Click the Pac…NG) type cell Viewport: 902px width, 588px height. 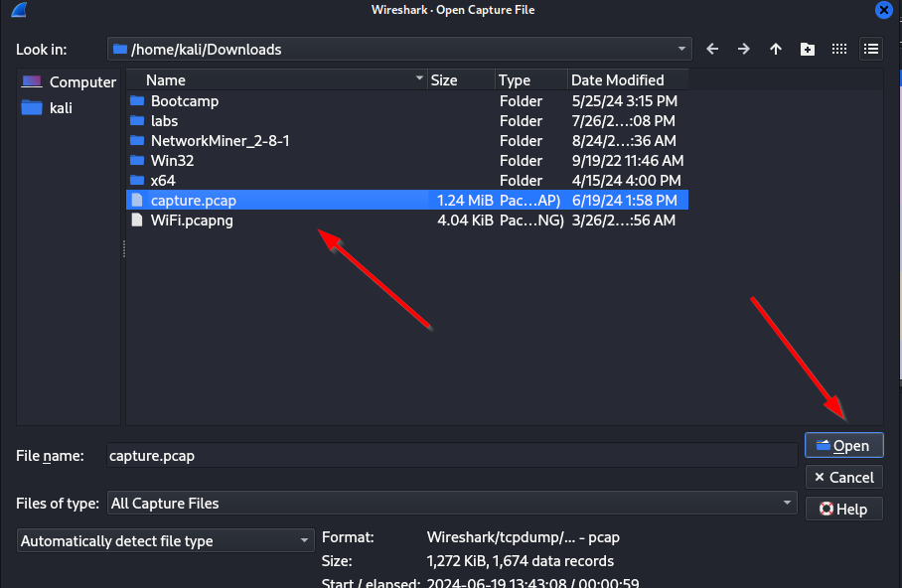(x=531, y=220)
